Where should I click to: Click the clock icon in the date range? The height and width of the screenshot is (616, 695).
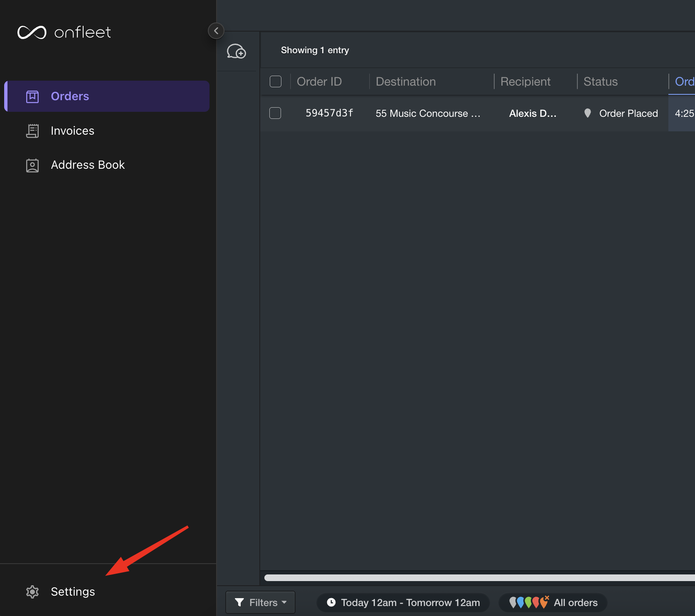[331, 602]
